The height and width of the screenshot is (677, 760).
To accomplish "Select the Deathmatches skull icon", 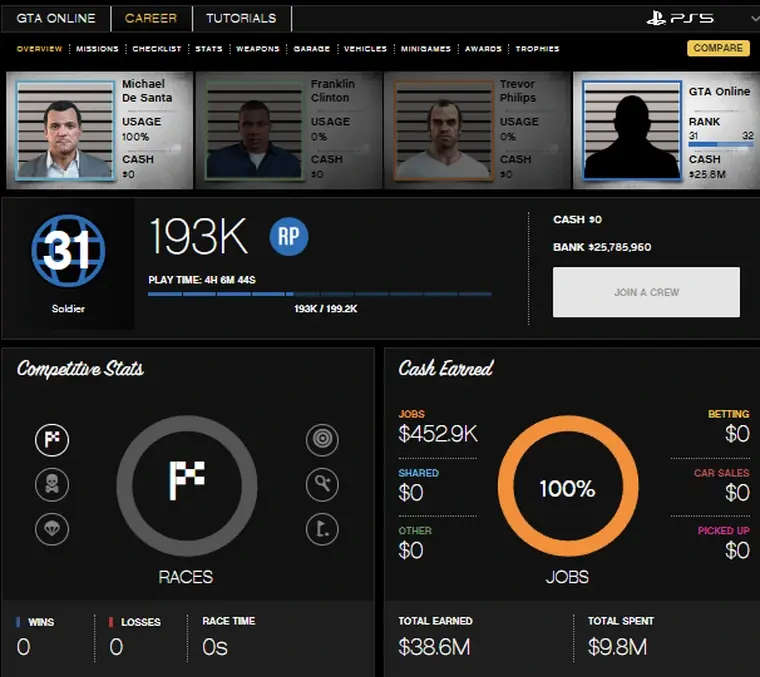I will tap(52, 484).
